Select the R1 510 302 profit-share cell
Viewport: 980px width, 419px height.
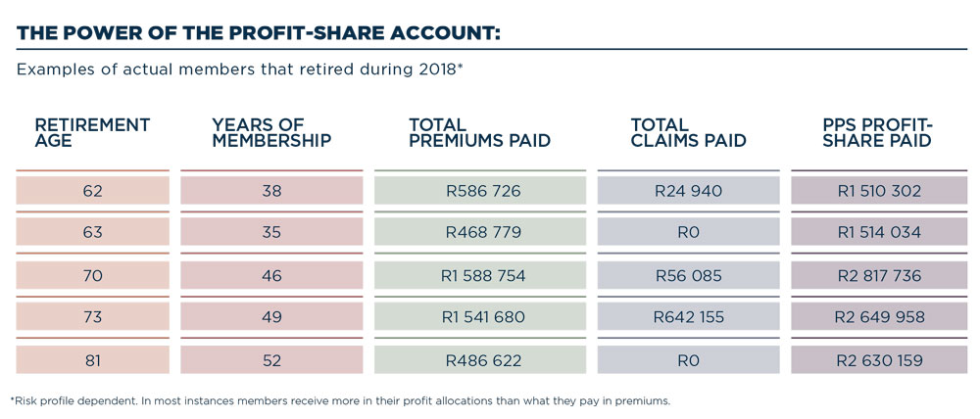click(879, 191)
